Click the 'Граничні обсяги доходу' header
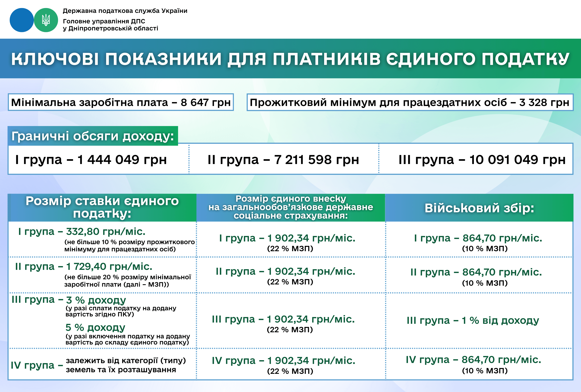581x392 pixels. coord(93,136)
